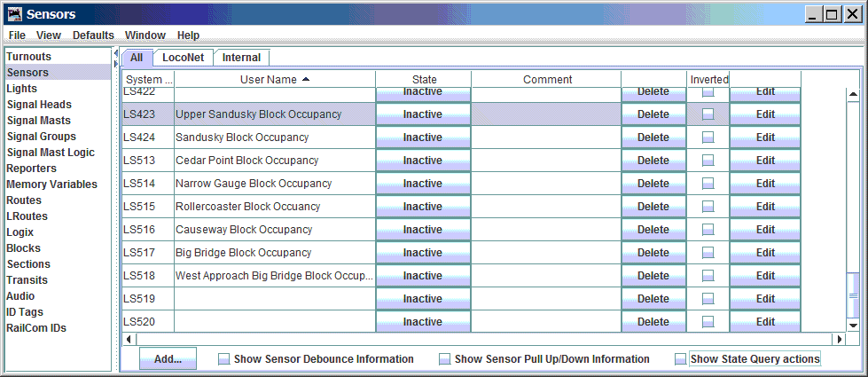Select LRoutes in the side list
The height and width of the screenshot is (377, 868).
pyautogui.click(x=27, y=216)
